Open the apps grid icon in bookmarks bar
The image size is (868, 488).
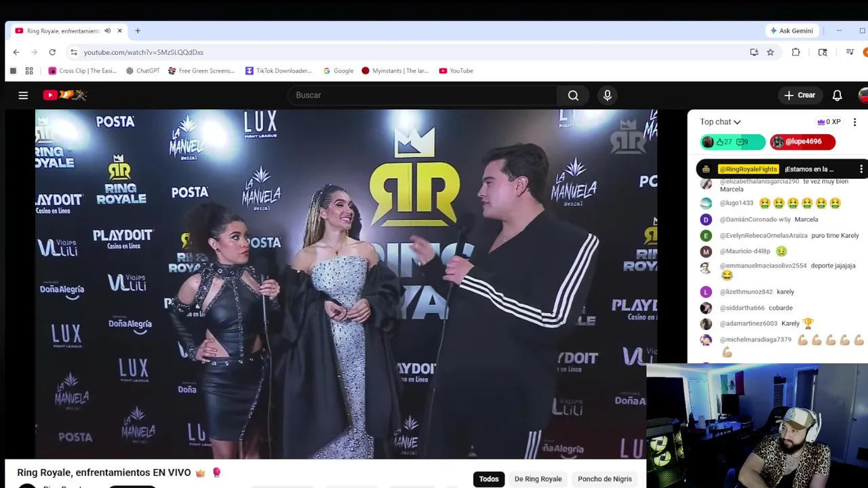29,70
